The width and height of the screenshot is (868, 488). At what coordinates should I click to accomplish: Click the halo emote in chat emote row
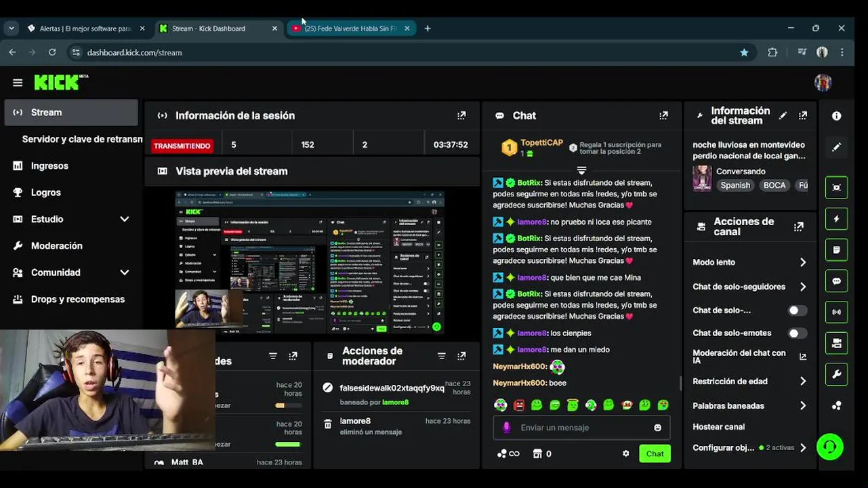[x=573, y=405]
